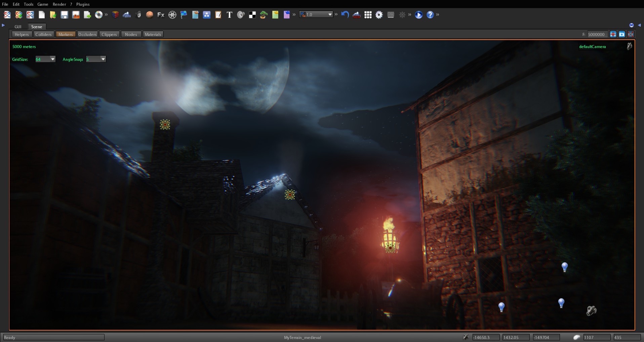Open the GridSize dropdown set to 64

(45, 59)
